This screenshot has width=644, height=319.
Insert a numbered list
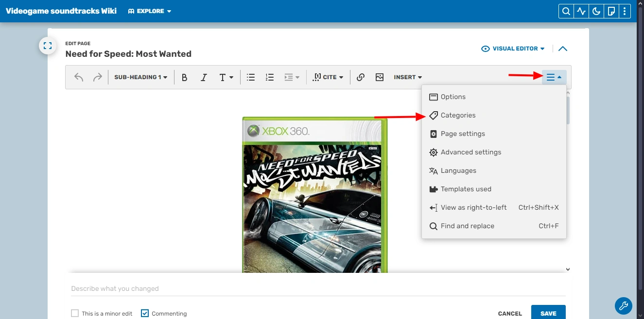(x=270, y=77)
